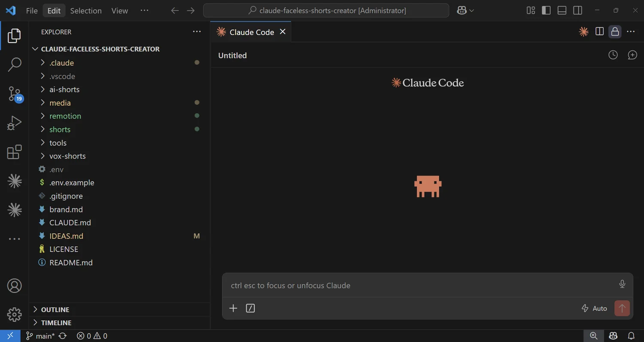Open the Selection menu
Image resolution: width=644 pixels, height=342 pixels.
pyautogui.click(x=86, y=10)
